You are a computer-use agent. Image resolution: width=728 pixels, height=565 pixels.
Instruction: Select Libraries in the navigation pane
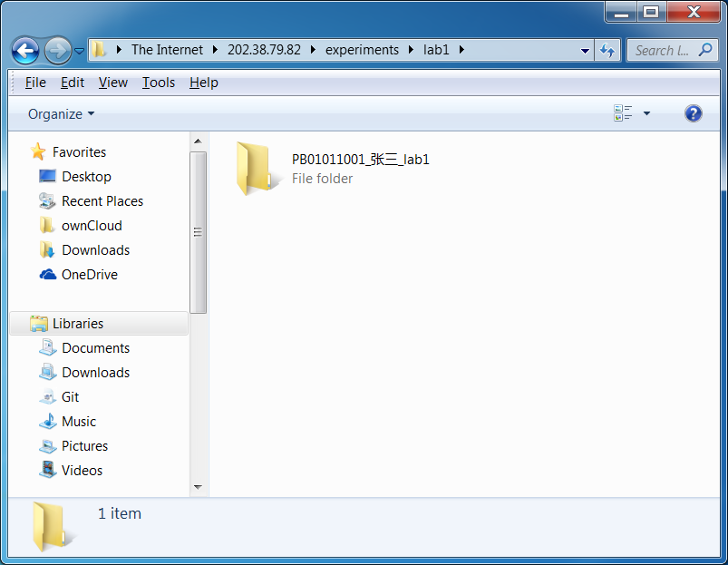[78, 324]
